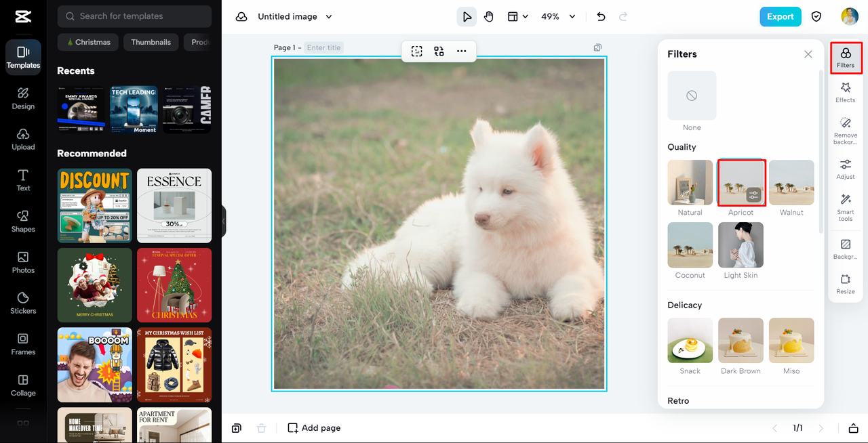Go to the next page arrow

click(821, 428)
